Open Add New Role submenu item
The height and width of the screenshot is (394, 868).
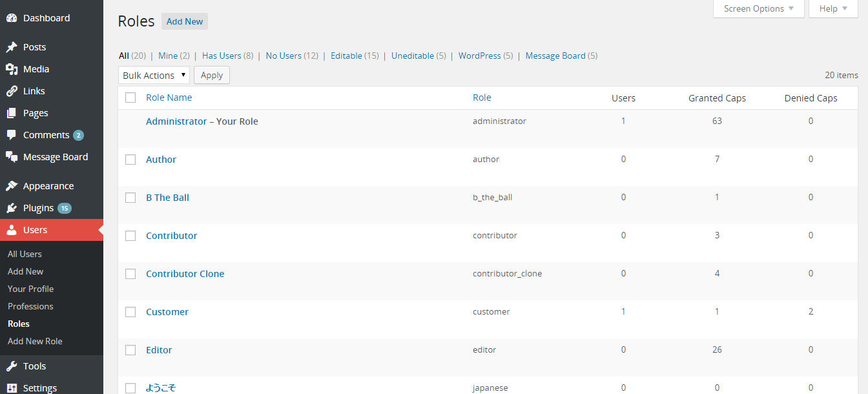point(35,341)
